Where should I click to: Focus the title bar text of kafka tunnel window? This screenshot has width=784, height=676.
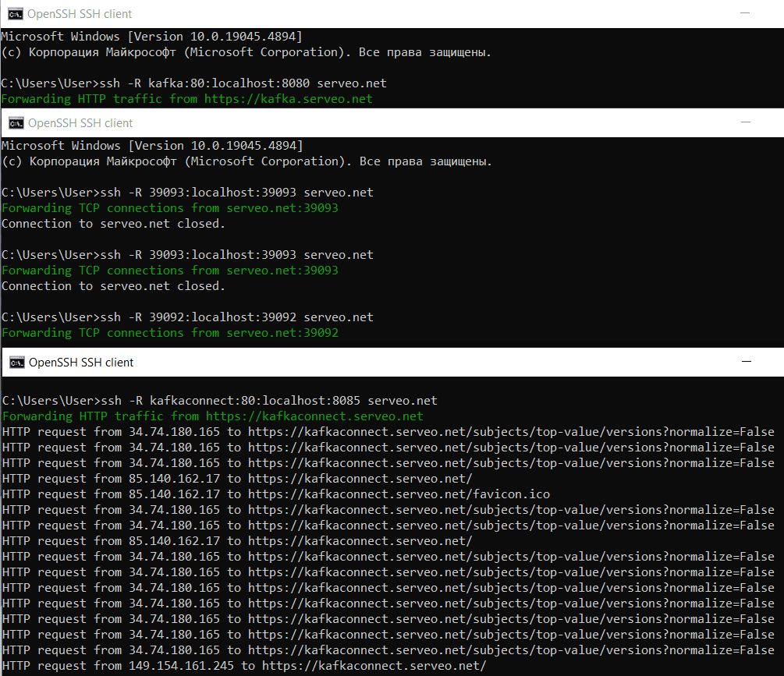(x=80, y=14)
